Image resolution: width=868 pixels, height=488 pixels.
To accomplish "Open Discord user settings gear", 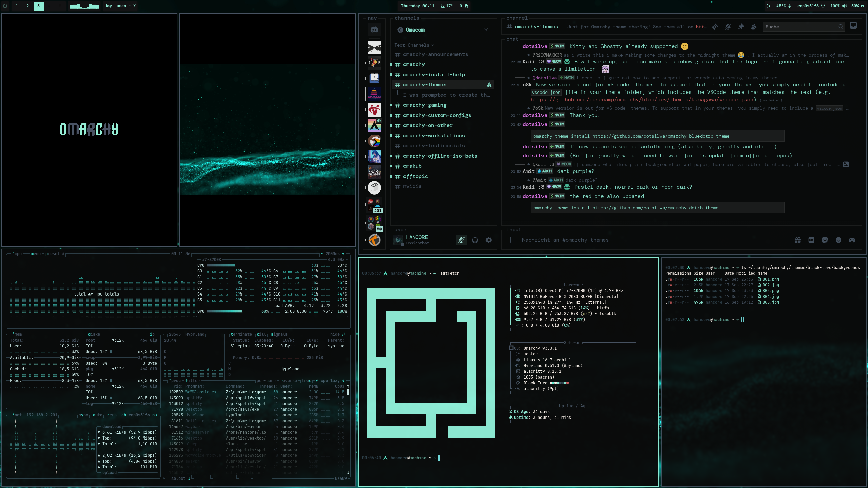I will click(x=489, y=240).
